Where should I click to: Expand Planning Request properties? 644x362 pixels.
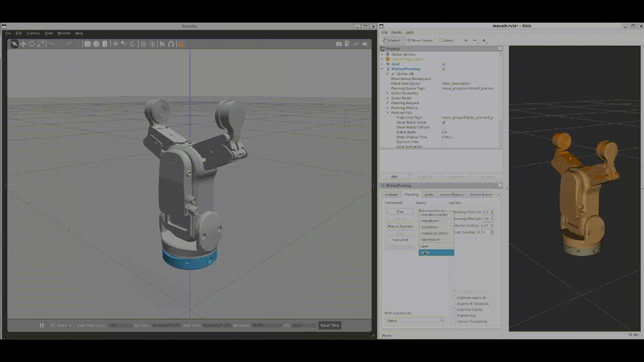tap(387, 103)
